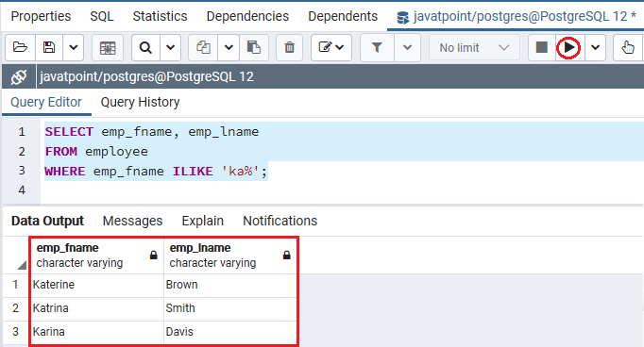Click the select-all corner triangle in results grid

22,265
